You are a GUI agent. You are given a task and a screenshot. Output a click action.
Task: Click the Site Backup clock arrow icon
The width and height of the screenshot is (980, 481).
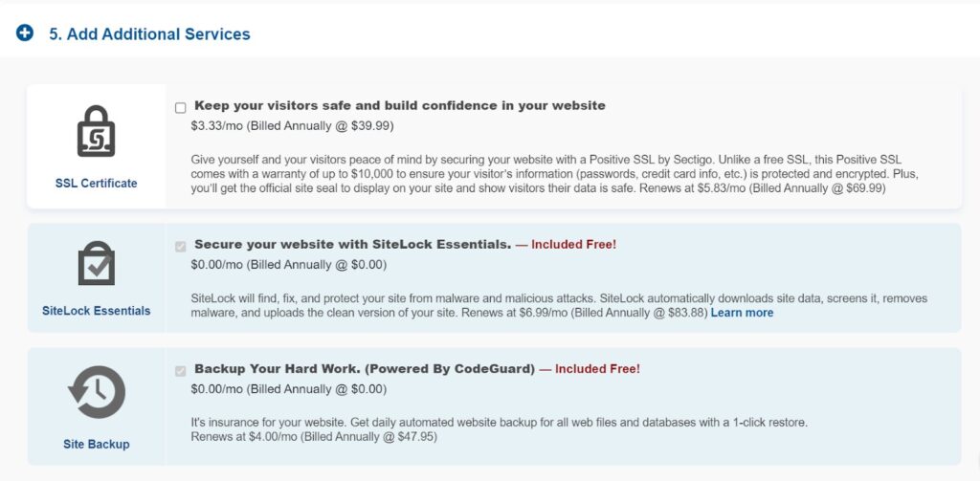point(97,392)
